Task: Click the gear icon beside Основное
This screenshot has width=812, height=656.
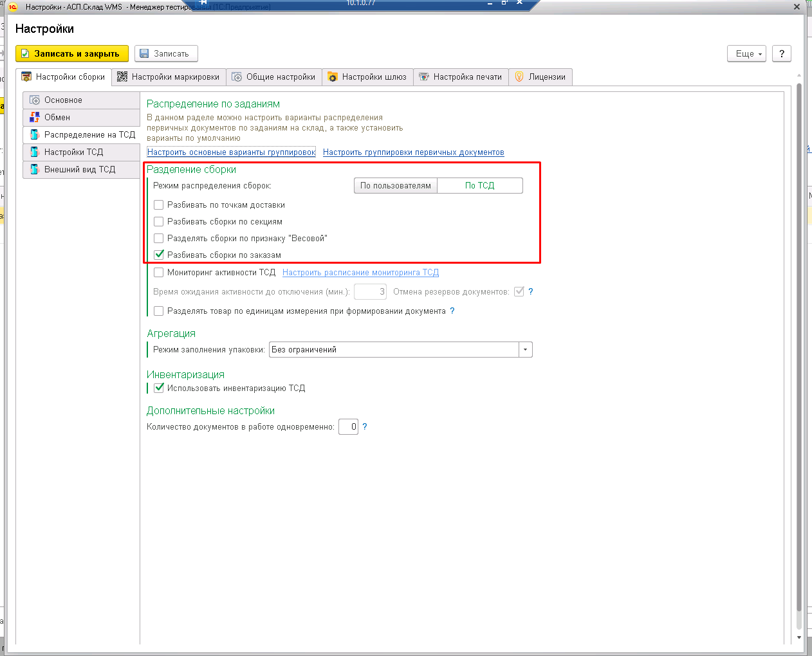Action: (x=35, y=100)
